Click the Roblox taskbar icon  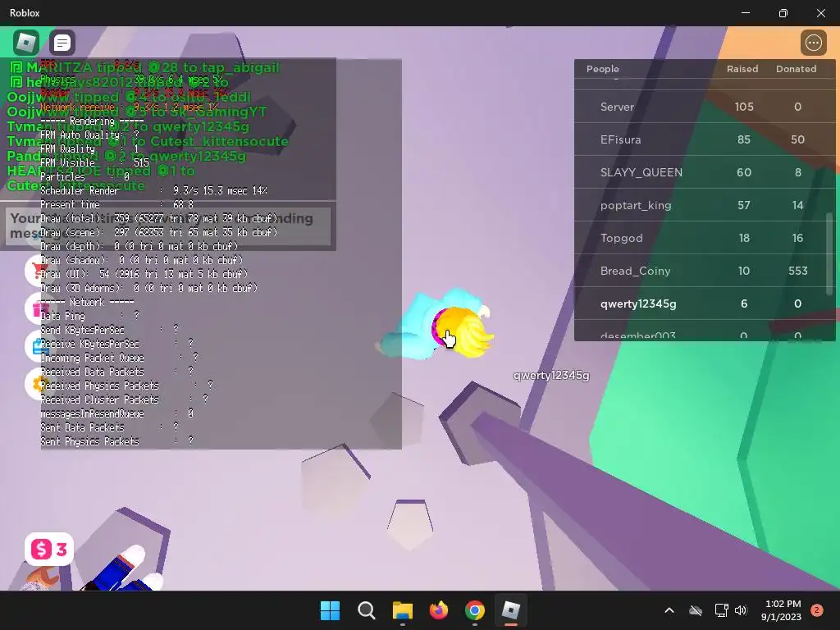coord(510,610)
